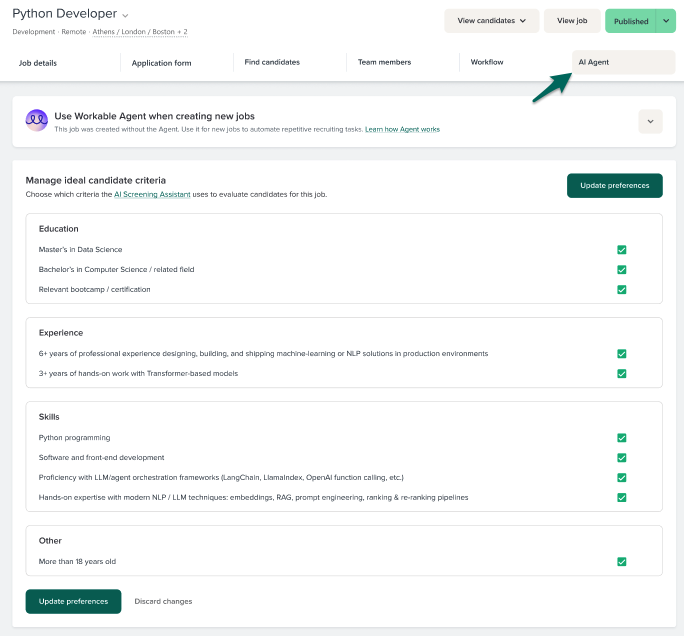Open the View candidates dropdown
Screen dimensions: 684x636
click(x=491, y=21)
